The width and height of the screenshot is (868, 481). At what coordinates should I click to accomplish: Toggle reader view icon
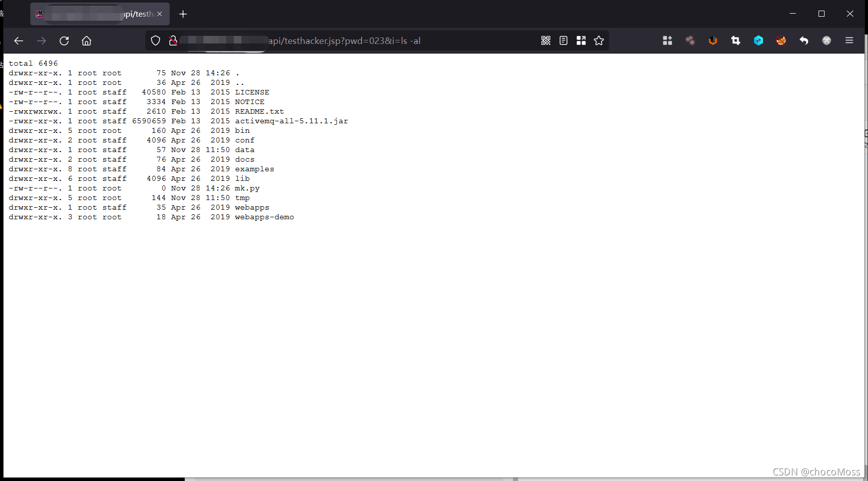click(x=564, y=41)
